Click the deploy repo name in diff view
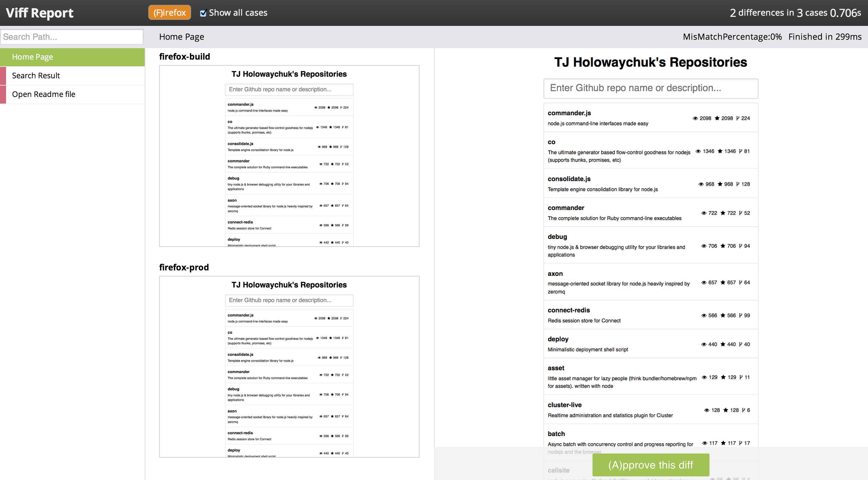The height and width of the screenshot is (480, 868). point(558,339)
